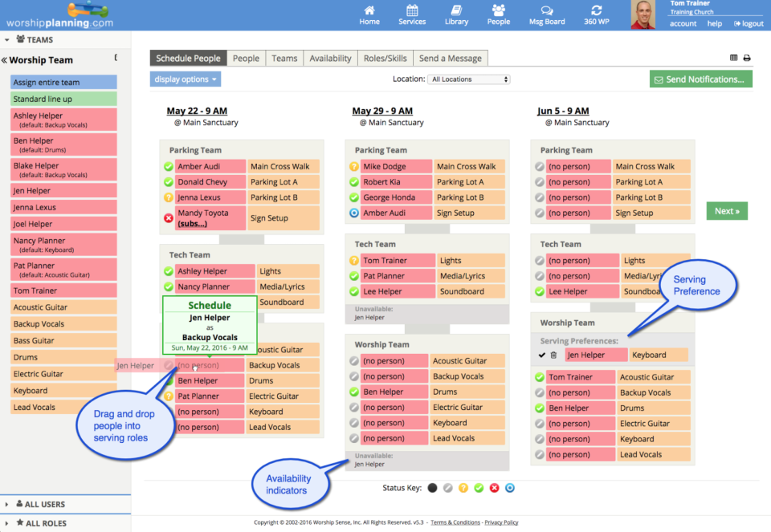Click Jenna Lexus's yellow question status icon
771x532 pixels.
pos(168,197)
